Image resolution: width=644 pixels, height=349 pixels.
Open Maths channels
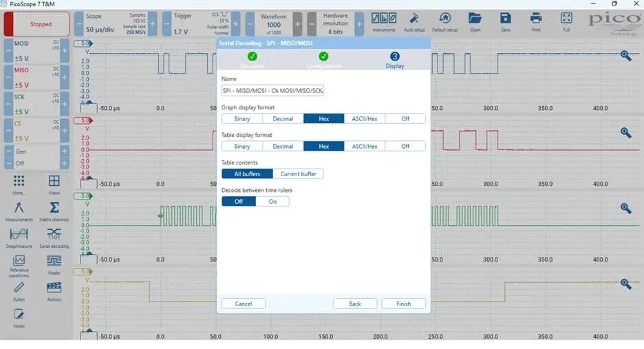[54, 211]
